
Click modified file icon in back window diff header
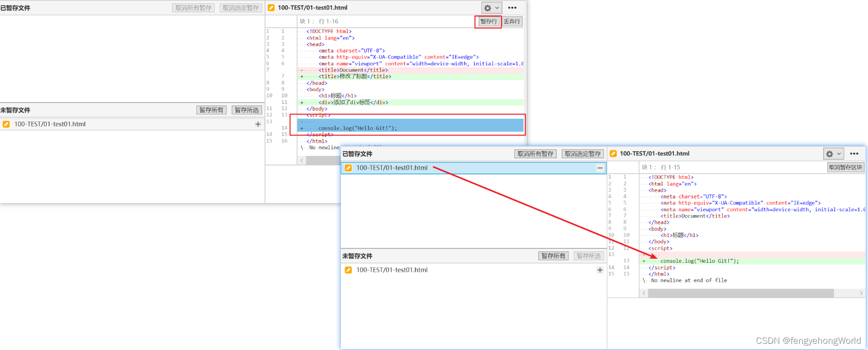click(x=271, y=8)
